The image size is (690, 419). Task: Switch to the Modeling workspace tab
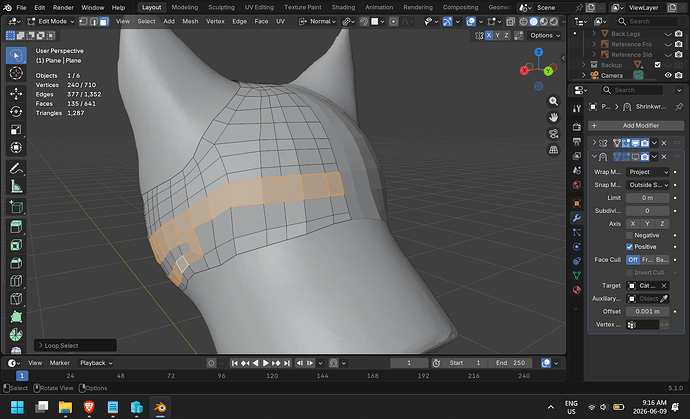click(184, 7)
